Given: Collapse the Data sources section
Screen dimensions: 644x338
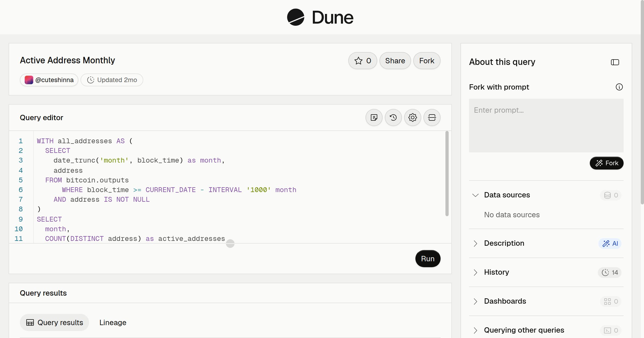Looking at the screenshot, I should (475, 195).
